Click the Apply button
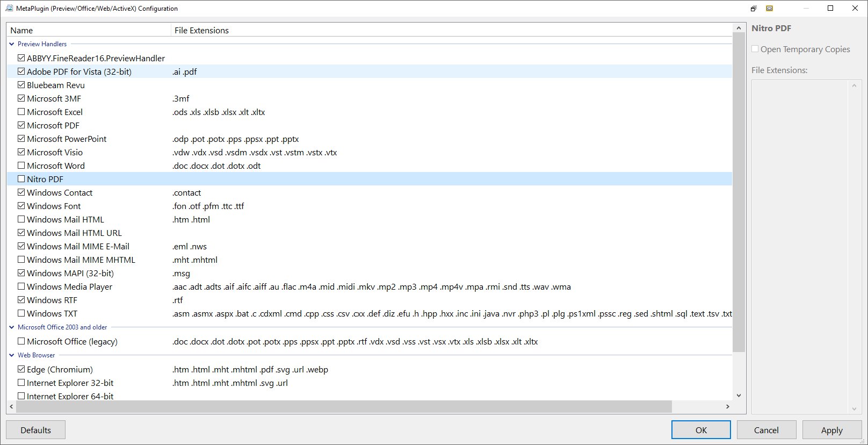Image resolution: width=868 pixels, height=445 pixels. pyautogui.click(x=832, y=430)
